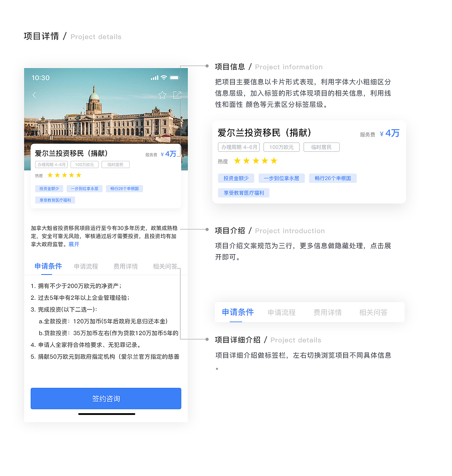This screenshot has height=476, width=452.
Task: Click 享受教育医疗福利 tag in enlarged card
Action: tap(244, 193)
